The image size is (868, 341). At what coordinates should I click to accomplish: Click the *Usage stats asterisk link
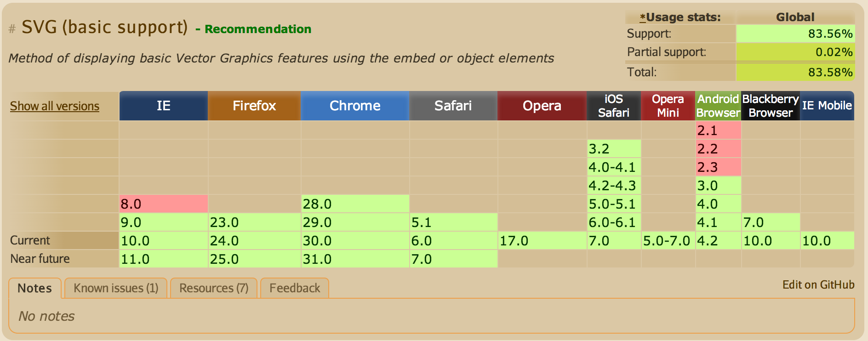pos(643,17)
